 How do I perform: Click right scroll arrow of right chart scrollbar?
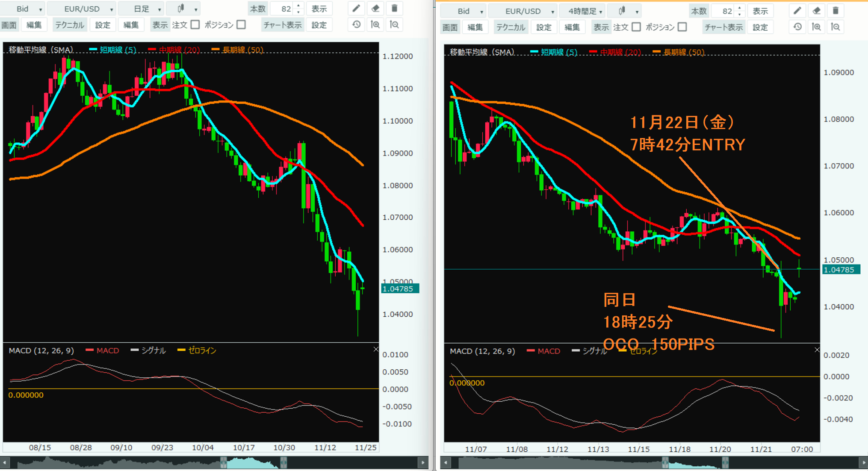coord(863,462)
